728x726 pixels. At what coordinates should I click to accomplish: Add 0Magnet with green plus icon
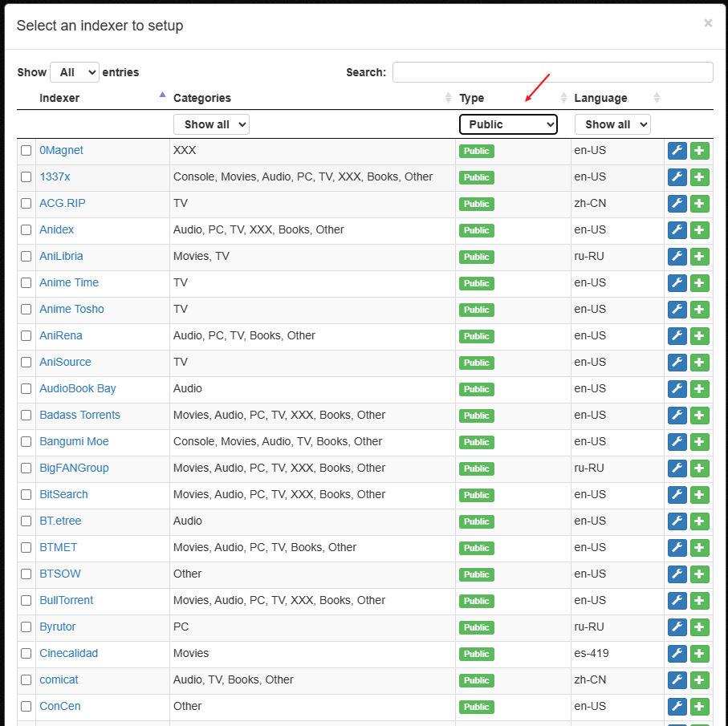(700, 151)
